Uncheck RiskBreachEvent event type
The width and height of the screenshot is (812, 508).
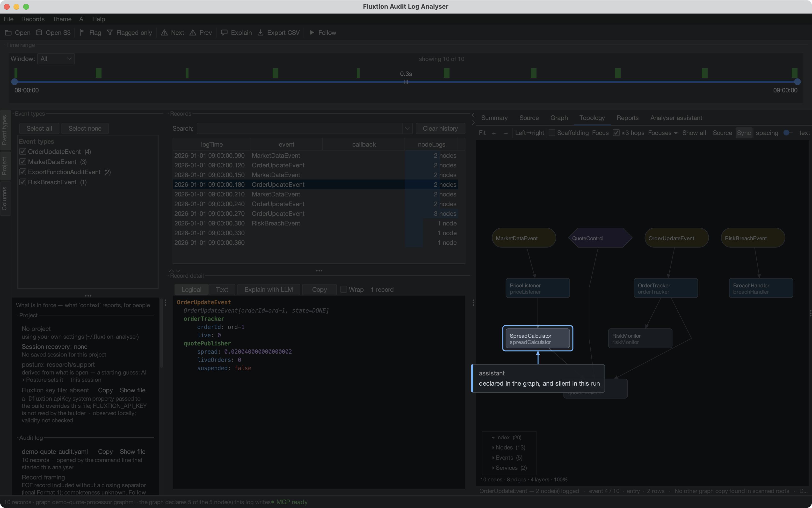pyautogui.click(x=23, y=182)
